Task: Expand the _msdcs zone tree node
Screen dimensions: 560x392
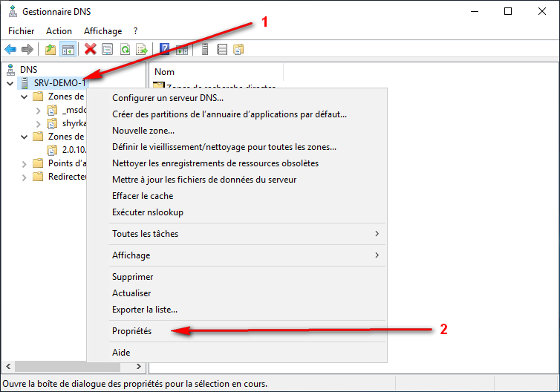Action: (39, 110)
